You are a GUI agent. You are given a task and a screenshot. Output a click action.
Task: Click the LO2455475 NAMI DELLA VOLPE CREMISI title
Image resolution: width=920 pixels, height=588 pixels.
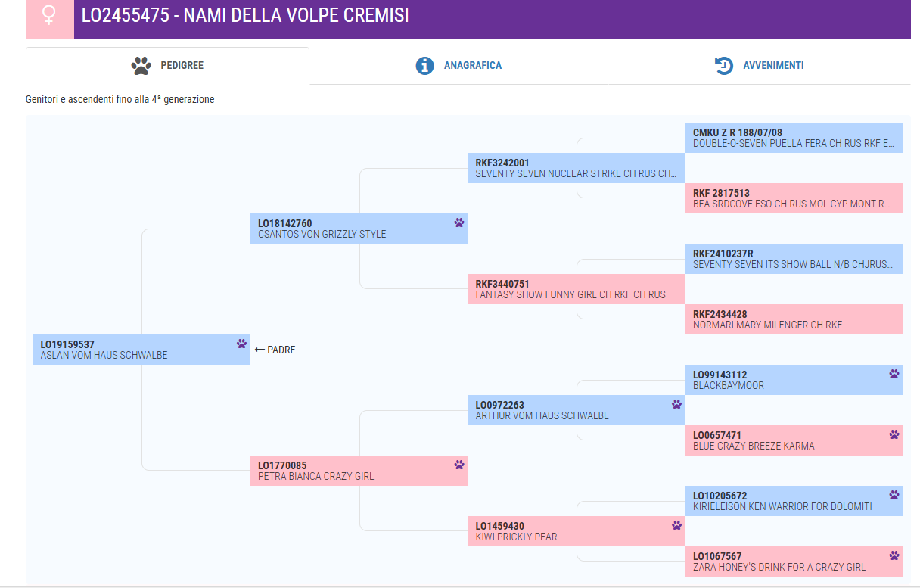tap(245, 15)
